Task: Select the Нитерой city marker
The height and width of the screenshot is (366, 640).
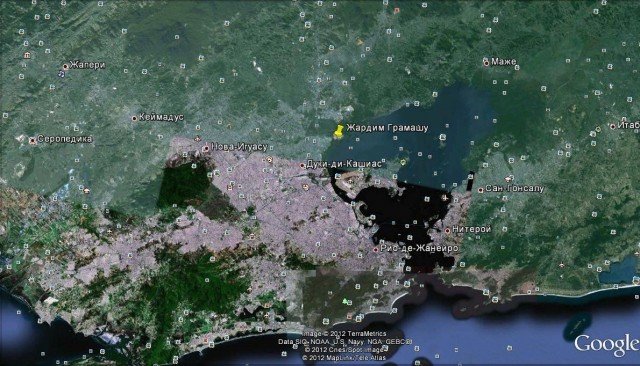Action: click(447, 231)
